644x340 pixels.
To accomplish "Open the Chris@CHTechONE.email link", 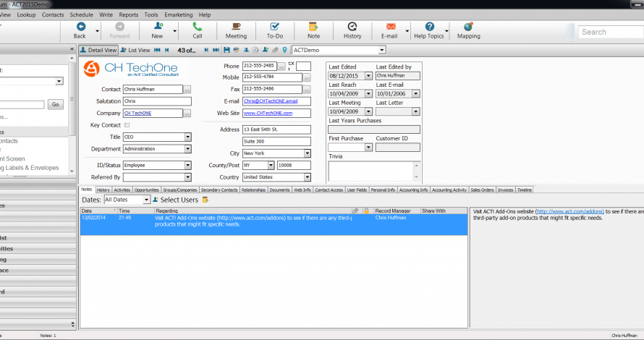I will 271,101.
